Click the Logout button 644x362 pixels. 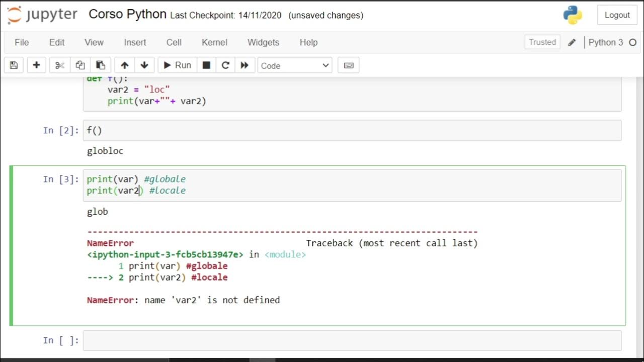point(617,15)
